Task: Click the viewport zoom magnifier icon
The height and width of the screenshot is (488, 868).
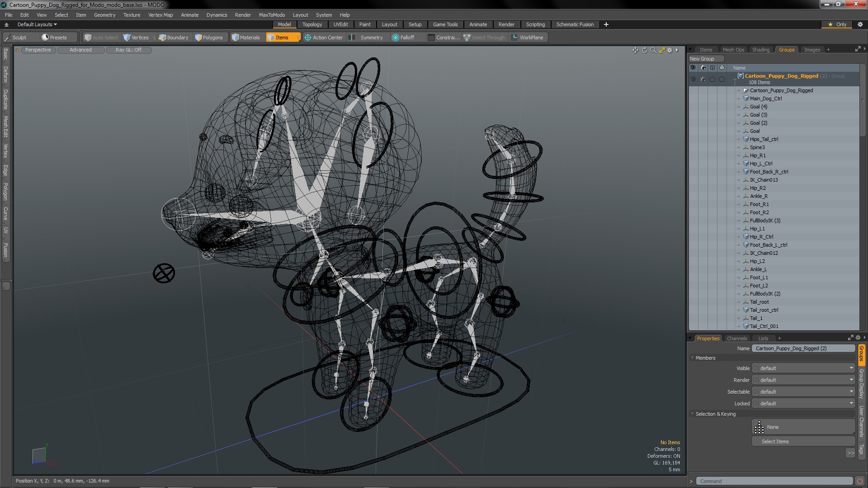Action: [653, 50]
